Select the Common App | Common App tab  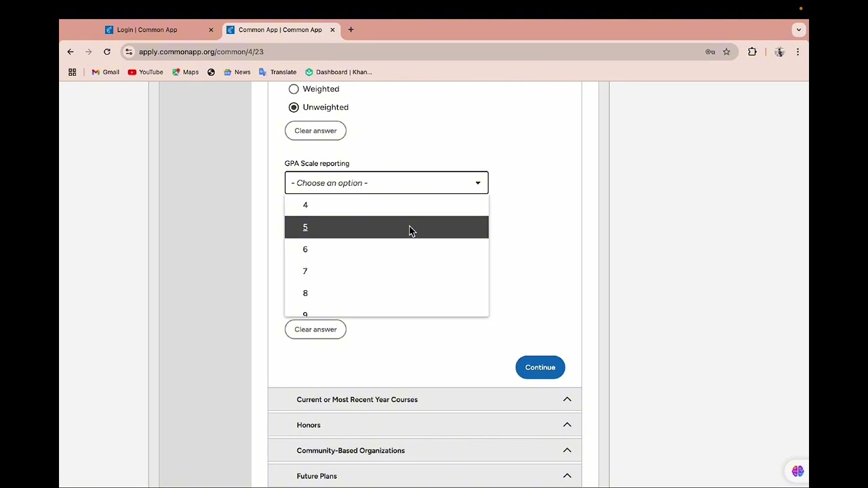pyautogui.click(x=280, y=30)
